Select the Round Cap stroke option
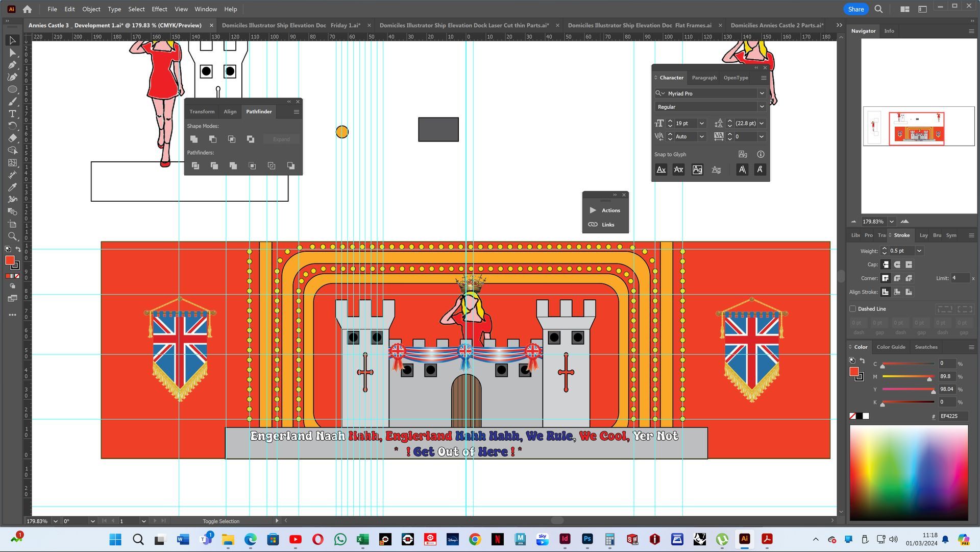980x552 pixels. coord(897,265)
